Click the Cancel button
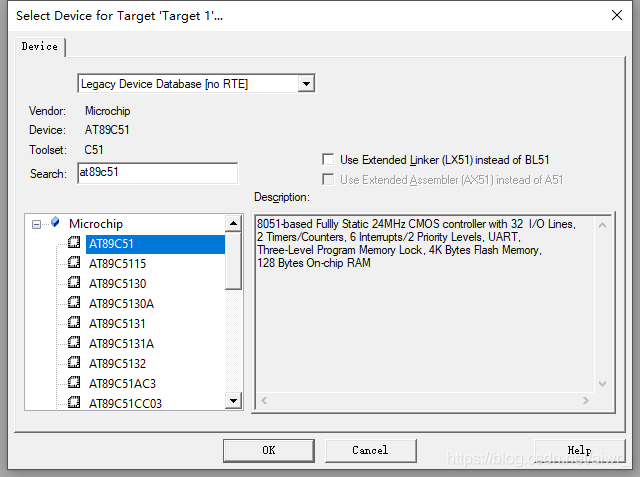The width and height of the screenshot is (640, 477). pyautogui.click(x=370, y=450)
